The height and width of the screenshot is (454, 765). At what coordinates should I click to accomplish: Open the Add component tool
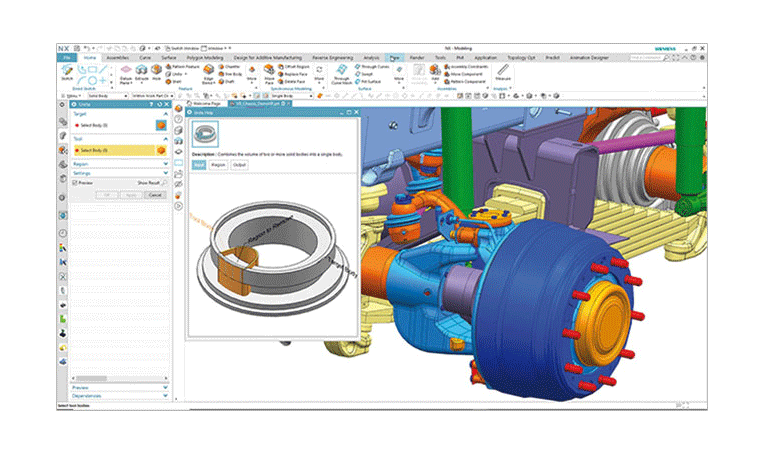[x=435, y=73]
